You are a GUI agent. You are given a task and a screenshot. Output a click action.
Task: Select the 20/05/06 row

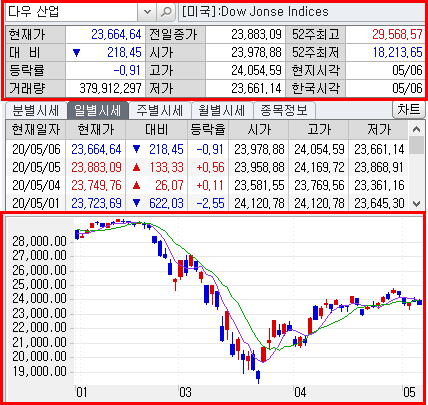[207, 149]
